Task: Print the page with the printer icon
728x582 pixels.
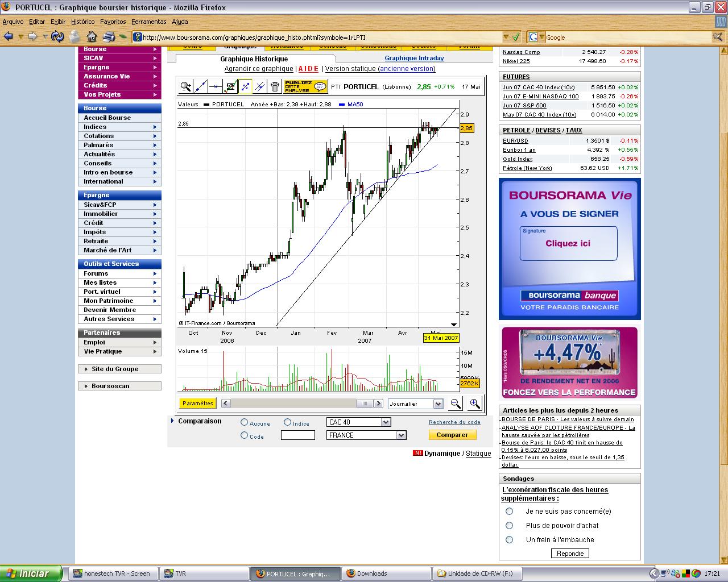Action: pos(108,37)
